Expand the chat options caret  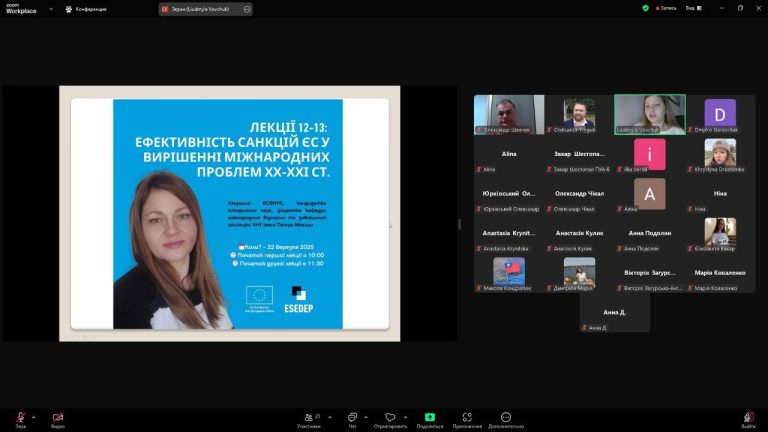pyautogui.click(x=366, y=416)
